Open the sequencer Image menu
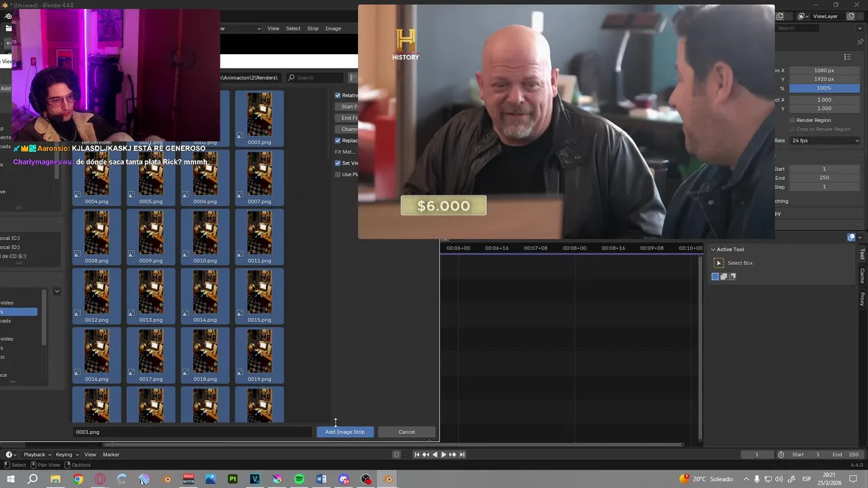Viewport: 868px width, 488px height. click(x=333, y=28)
